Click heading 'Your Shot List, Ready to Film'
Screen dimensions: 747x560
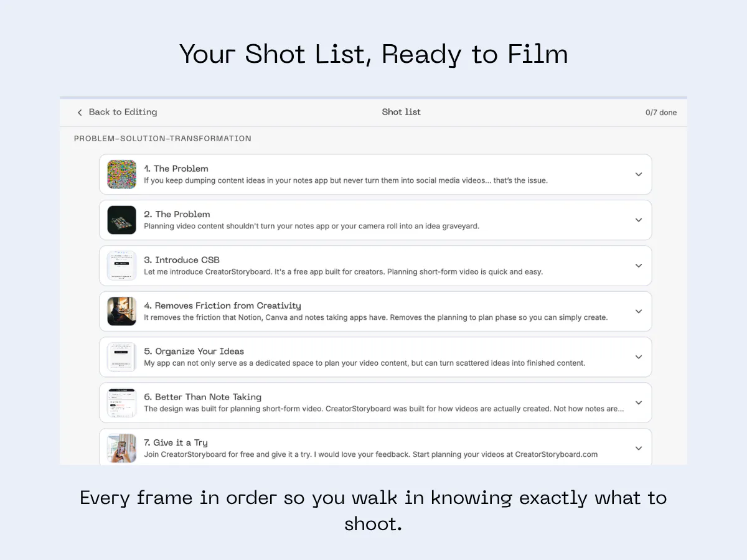pos(374,54)
